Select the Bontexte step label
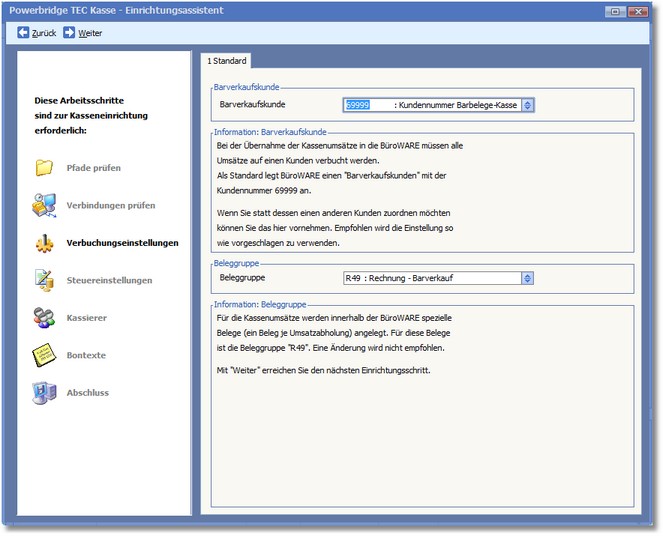This screenshot has height=536, width=663. tap(86, 355)
